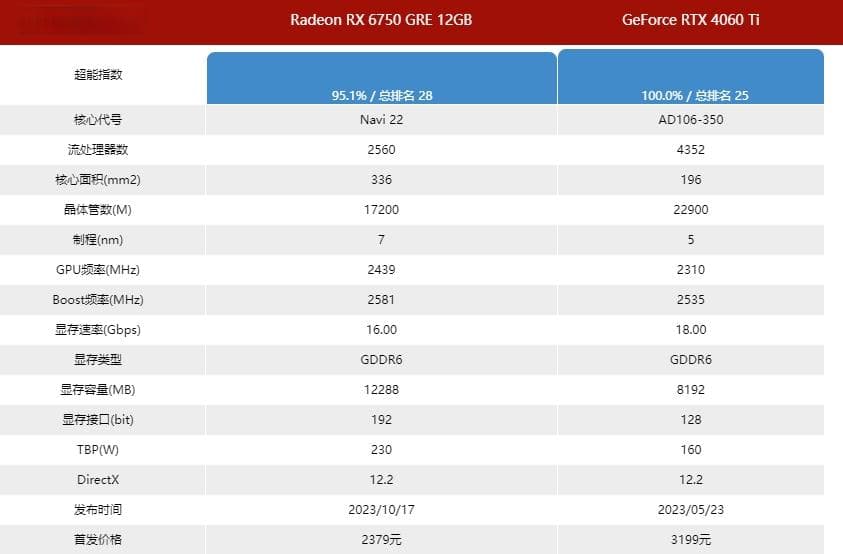Click the 显存接口(bit) row label
Viewport: 843px width, 554px height.
point(98,420)
